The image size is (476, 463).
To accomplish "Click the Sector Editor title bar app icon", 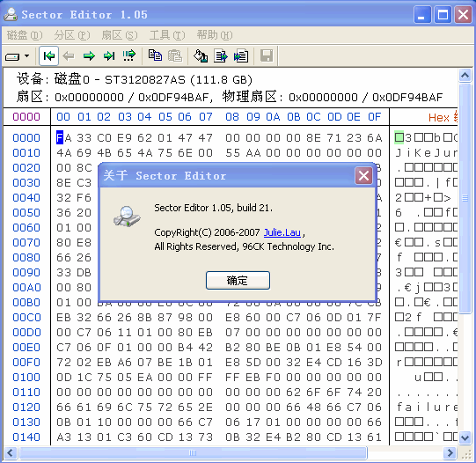I will (x=11, y=14).
